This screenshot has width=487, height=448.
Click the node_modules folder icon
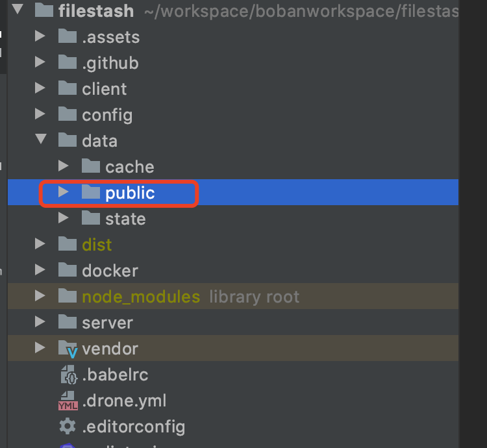(x=68, y=297)
